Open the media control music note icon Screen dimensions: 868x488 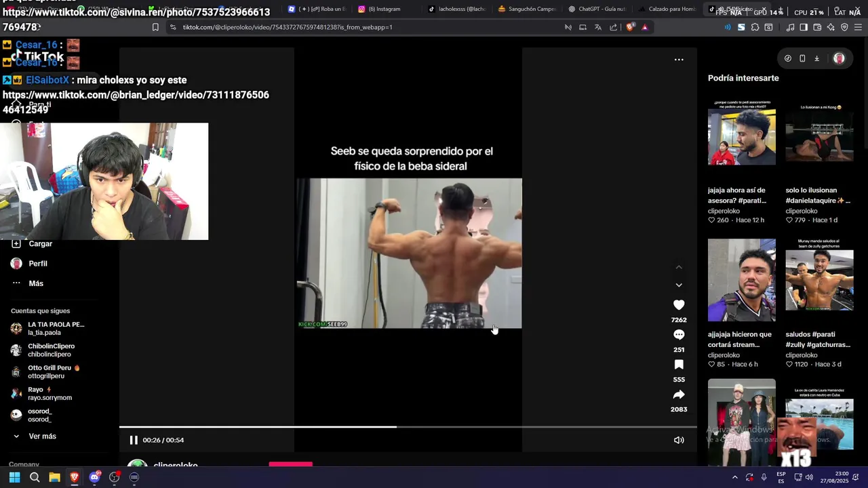pos(790,27)
